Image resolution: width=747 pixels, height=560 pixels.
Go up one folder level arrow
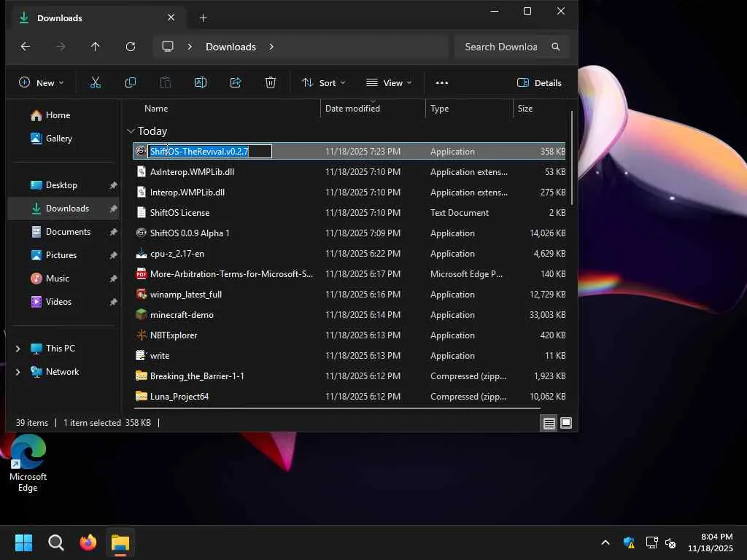point(96,47)
